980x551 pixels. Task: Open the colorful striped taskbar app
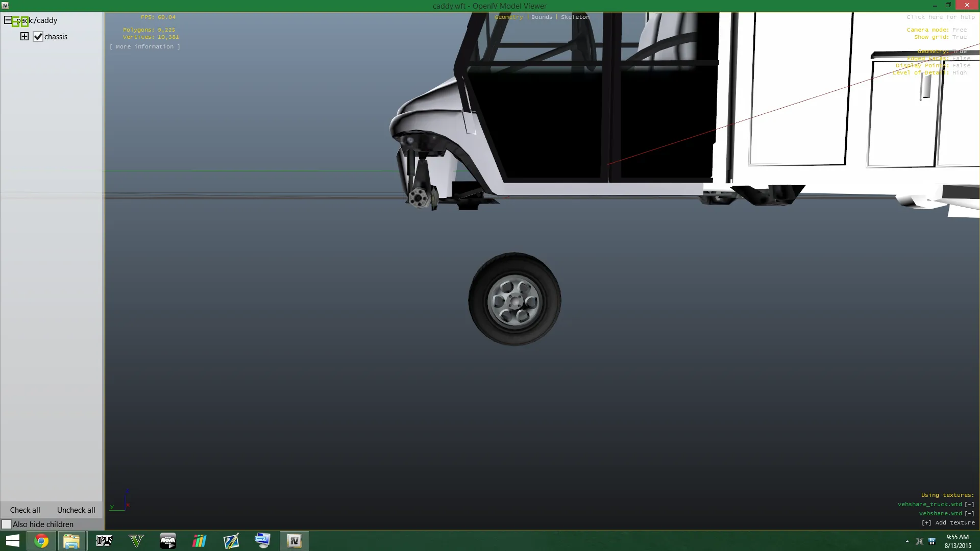click(199, 541)
